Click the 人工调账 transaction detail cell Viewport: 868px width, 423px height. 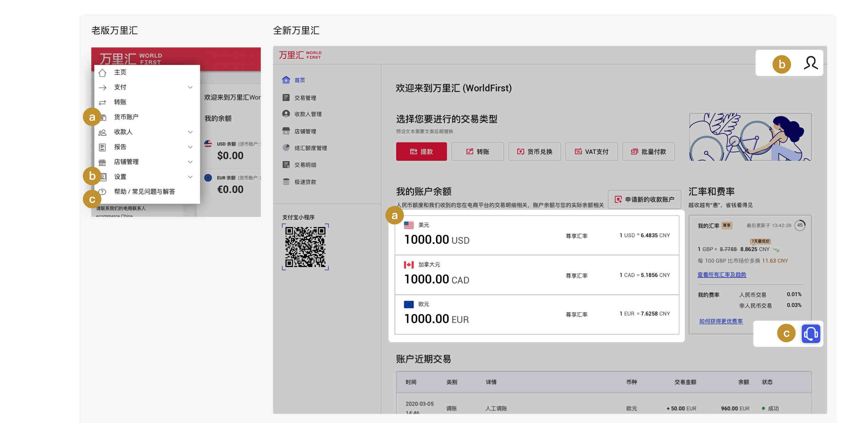[x=496, y=409]
